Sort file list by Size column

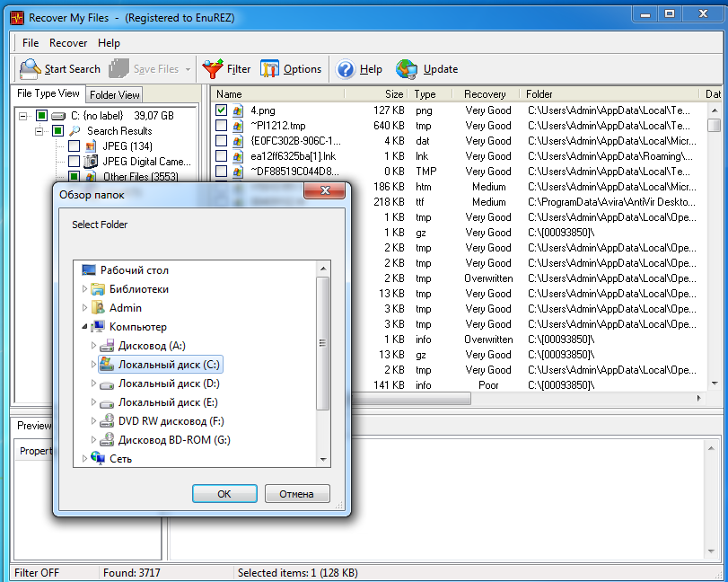376,94
